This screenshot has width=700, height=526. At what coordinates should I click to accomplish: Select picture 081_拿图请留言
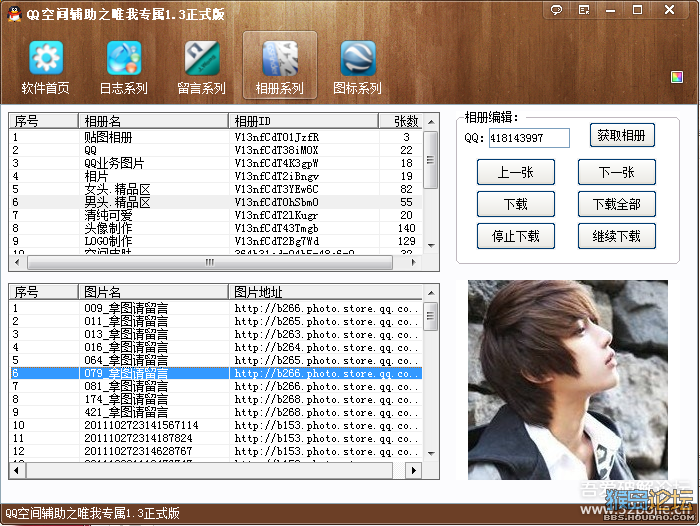[216, 386]
